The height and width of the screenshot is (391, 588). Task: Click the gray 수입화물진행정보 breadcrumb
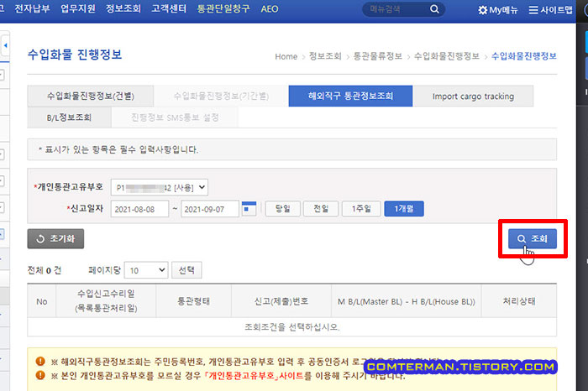point(447,56)
